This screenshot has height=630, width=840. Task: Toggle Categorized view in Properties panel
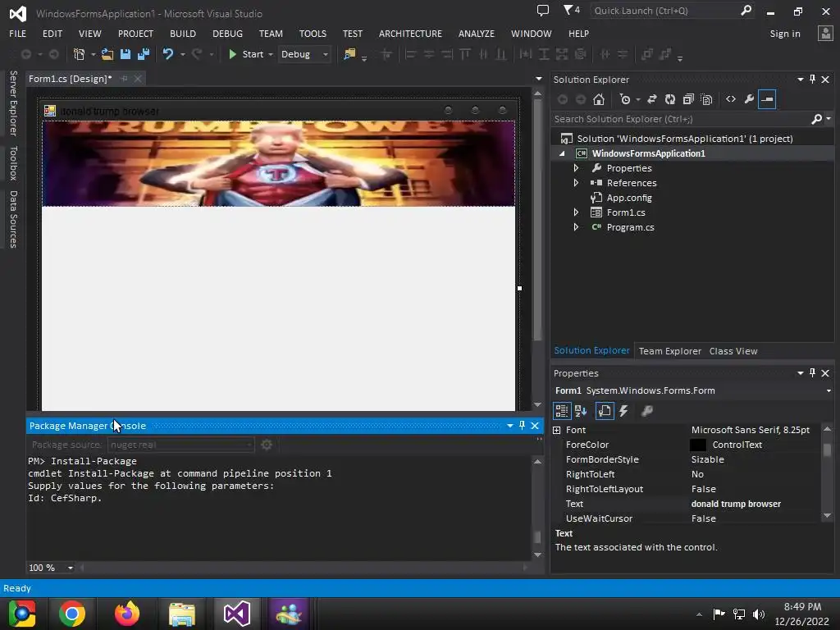561,411
